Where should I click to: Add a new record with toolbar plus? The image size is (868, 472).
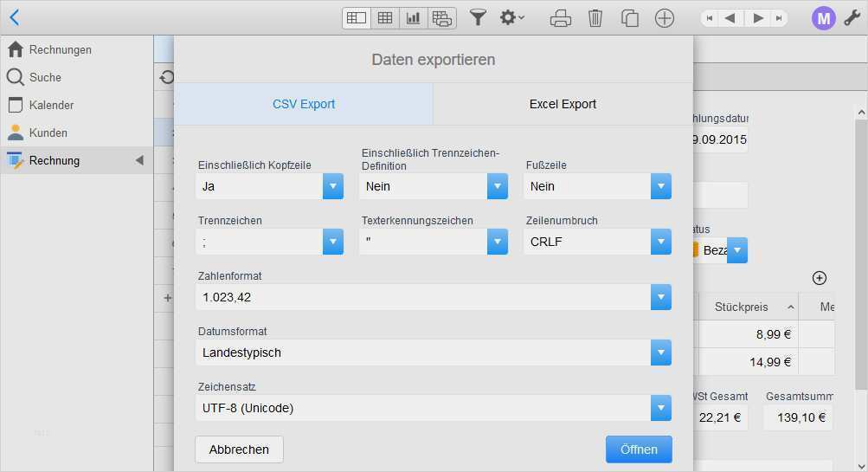tap(665, 18)
